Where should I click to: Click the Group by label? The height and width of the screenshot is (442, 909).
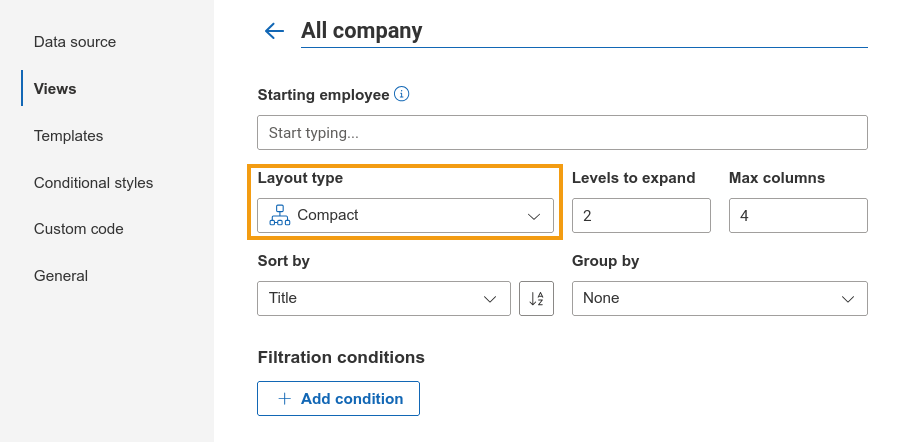(x=605, y=261)
